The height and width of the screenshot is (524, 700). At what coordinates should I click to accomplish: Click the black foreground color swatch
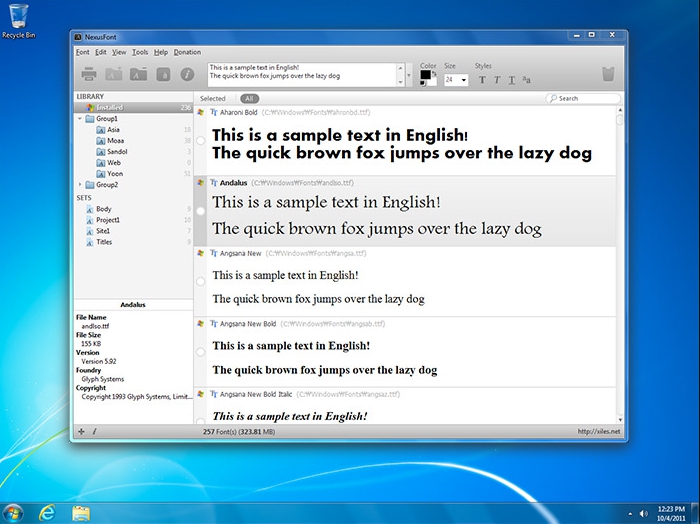(425, 75)
